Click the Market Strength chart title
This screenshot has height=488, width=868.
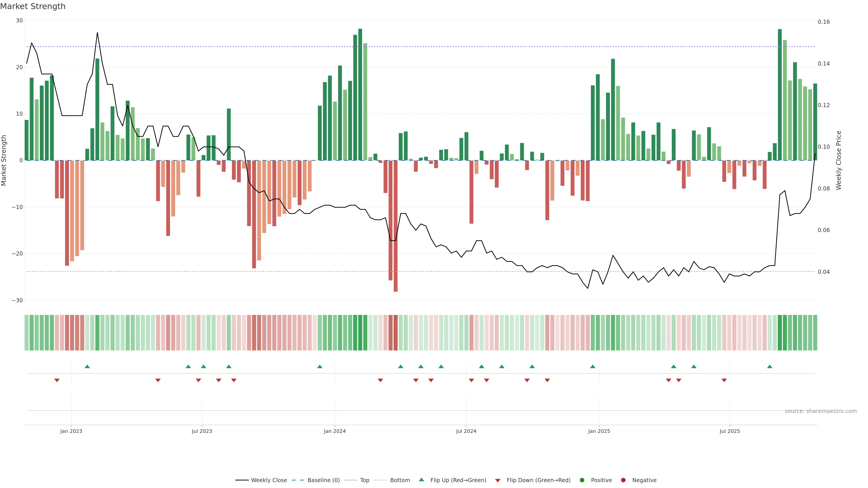pos(33,6)
